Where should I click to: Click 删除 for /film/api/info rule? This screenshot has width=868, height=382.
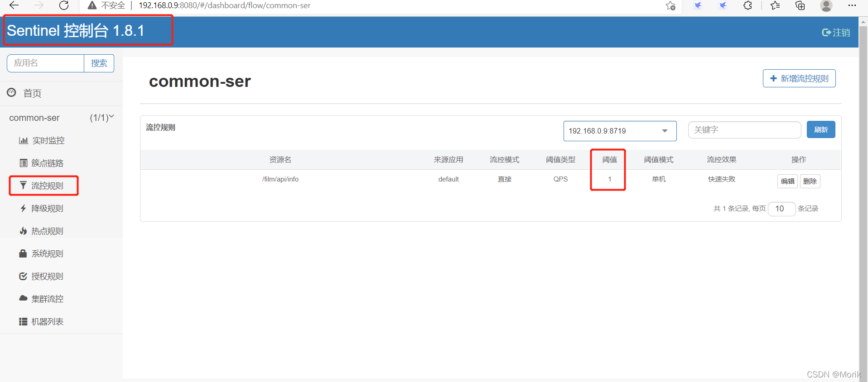point(810,181)
